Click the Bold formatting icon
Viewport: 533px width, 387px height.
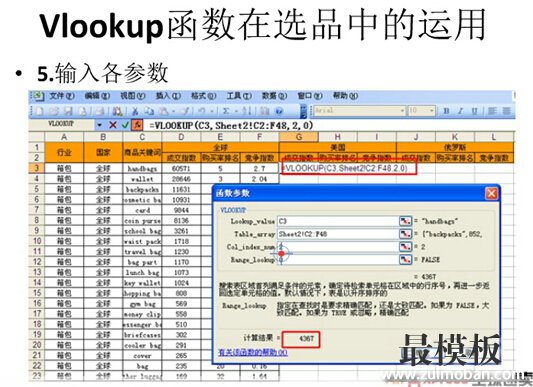tap(446, 111)
